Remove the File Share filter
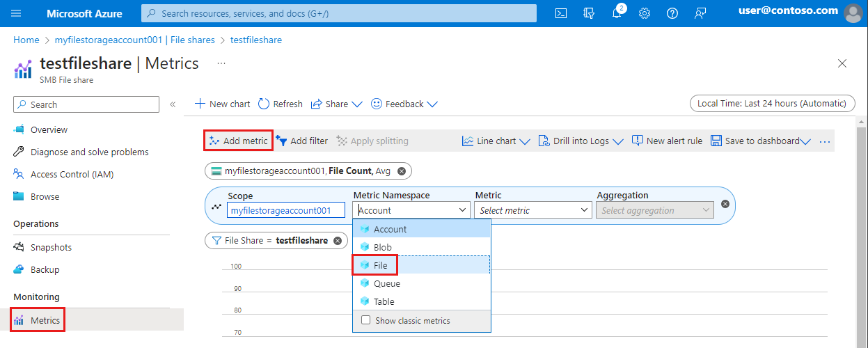Viewport: 868px width, 348px height. [338, 240]
